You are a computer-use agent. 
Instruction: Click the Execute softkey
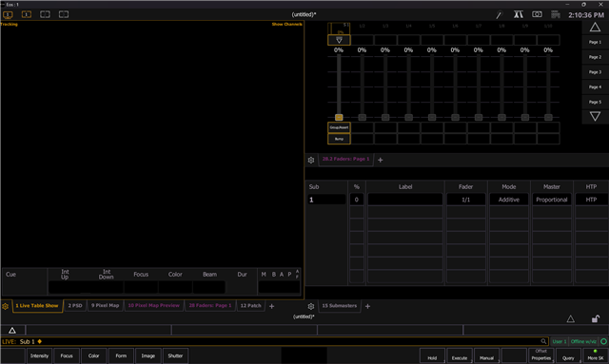(x=460, y=355)
